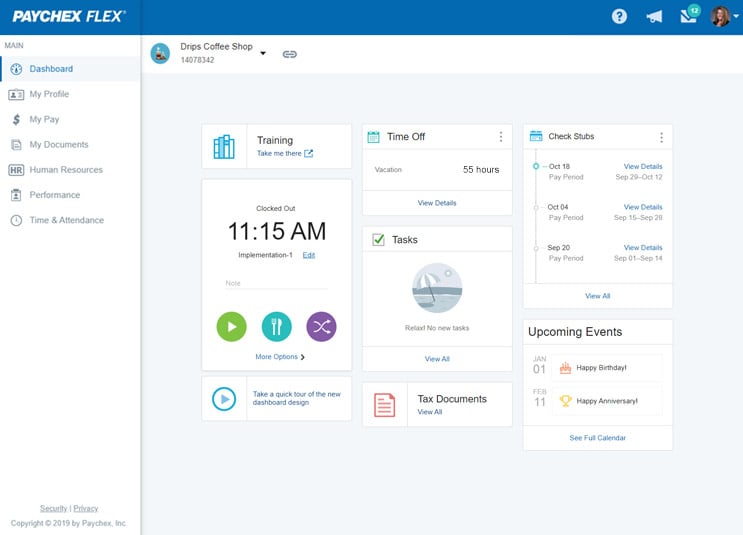Click the My Pay dollar sign icon
The width and height of the screenshot is (743, 535).
tap(16, 119)
